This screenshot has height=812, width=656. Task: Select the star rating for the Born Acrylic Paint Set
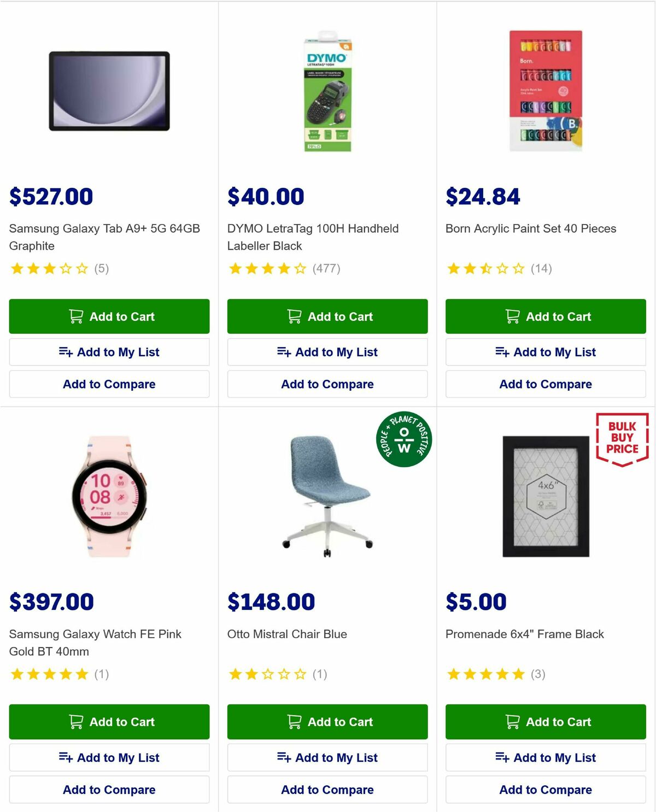[486, 268]
